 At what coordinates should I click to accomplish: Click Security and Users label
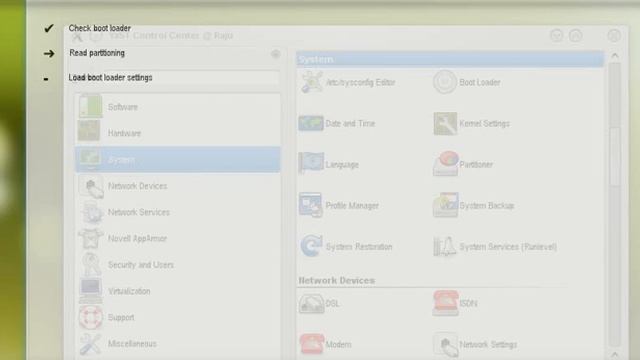pyautogui.click(x=141, y=265)
